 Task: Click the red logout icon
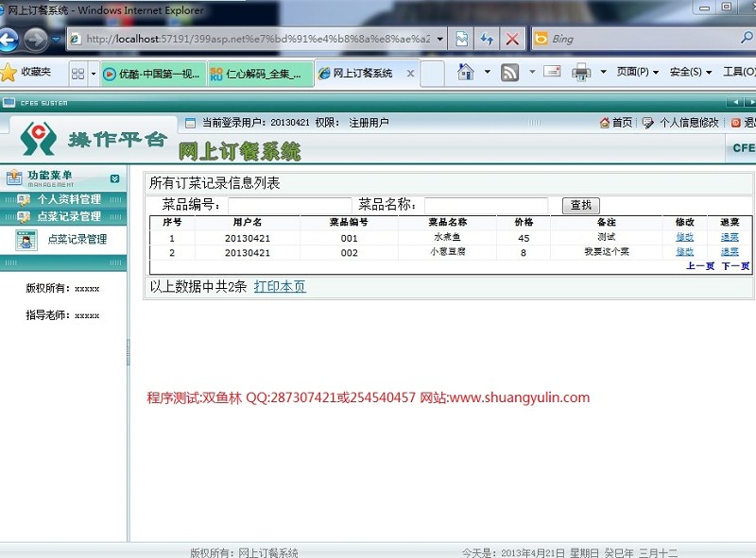pyautogui.click(x=736, y=123)
